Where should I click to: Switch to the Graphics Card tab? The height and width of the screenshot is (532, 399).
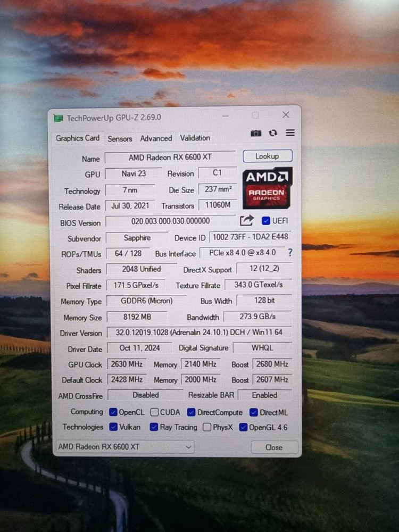[77, 138]
